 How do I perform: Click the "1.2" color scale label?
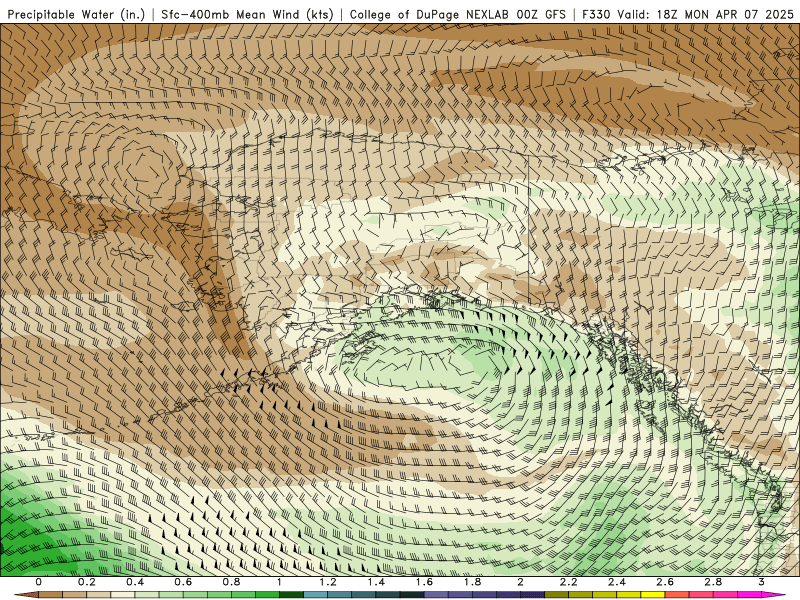tap(328, 582)
